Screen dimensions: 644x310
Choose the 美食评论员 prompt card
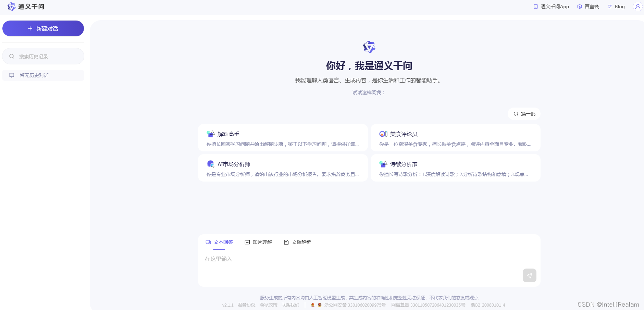click(x=456, y=138)
